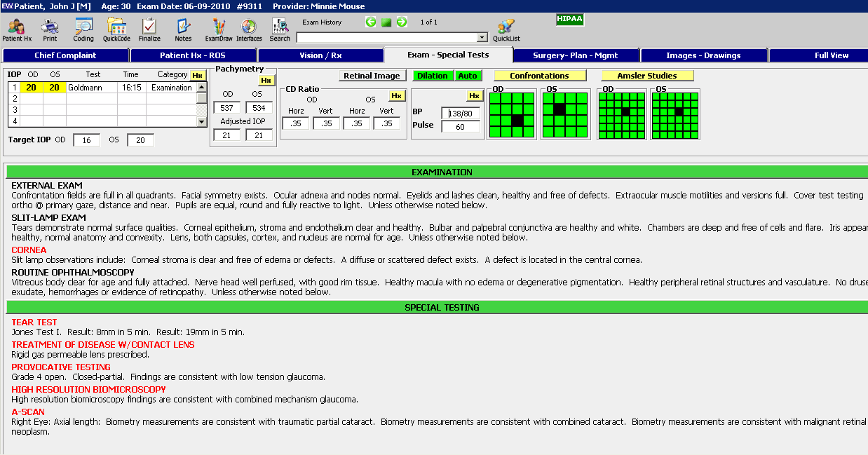Select the black cell in the OS confrontation grid
Image resolution: width=868 pixels, height=455 pixels.
pos(560,109)
